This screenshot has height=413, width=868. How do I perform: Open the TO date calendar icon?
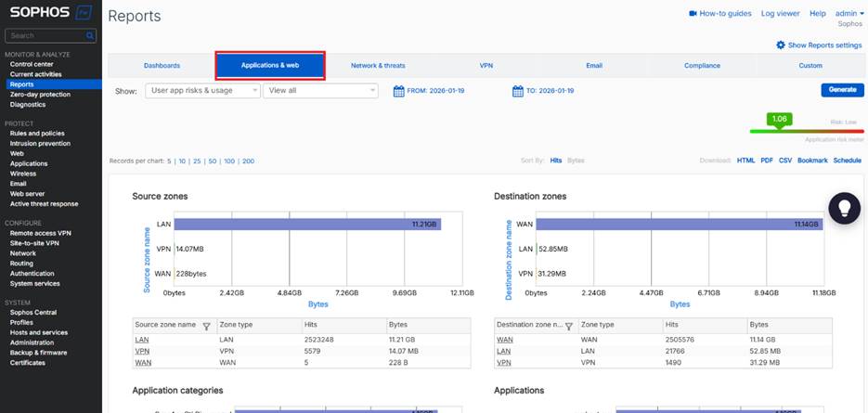tap(517, 91)
